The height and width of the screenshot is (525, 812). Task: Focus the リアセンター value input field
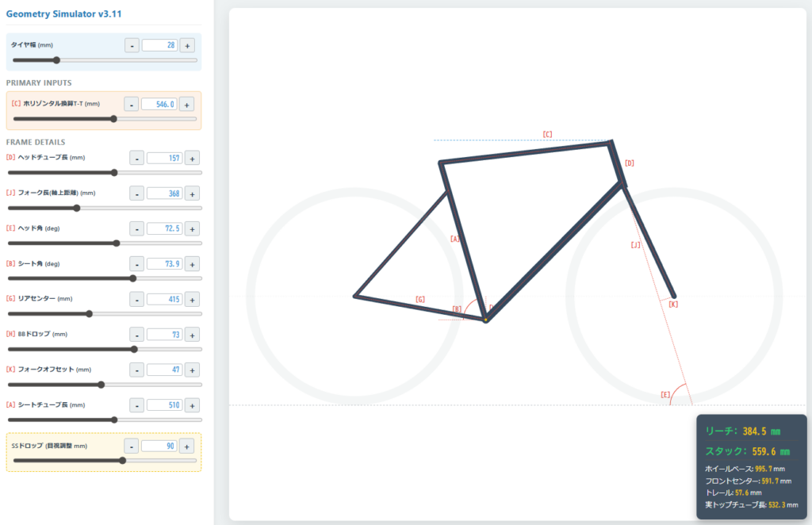pyautogui.click(x=165, y=299)
